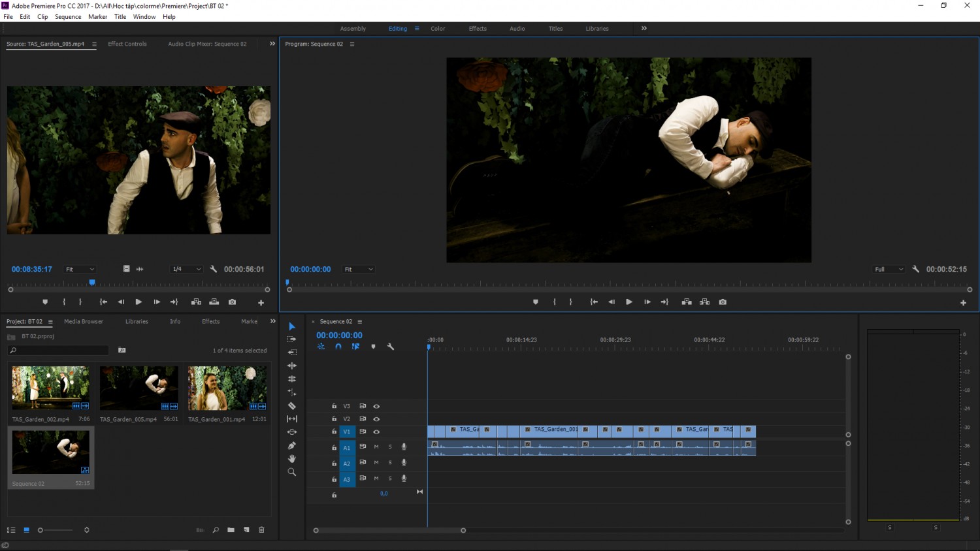
Task: Create a new bin in Project panel
Action: pyautogui.click(x=231, y=530)
